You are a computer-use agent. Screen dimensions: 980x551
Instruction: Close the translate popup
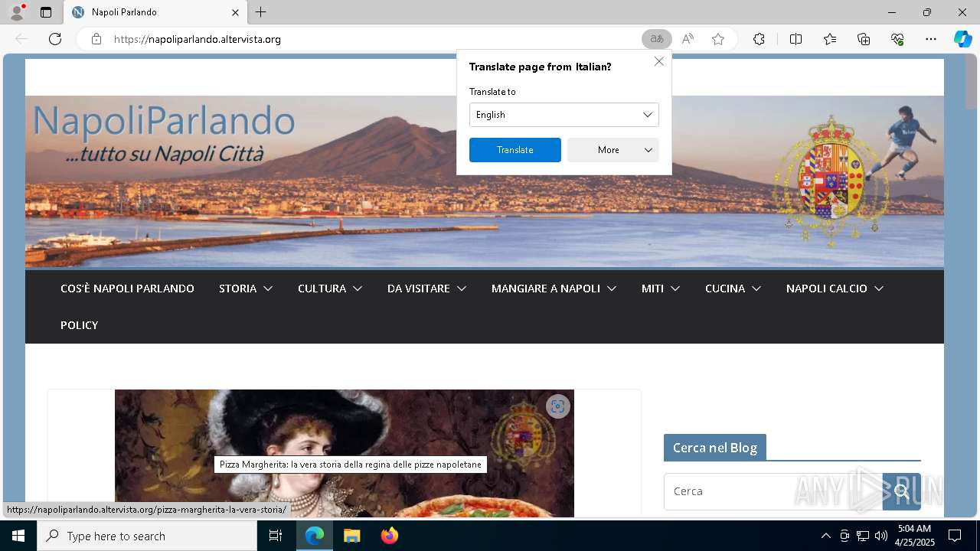click(659, 61)
